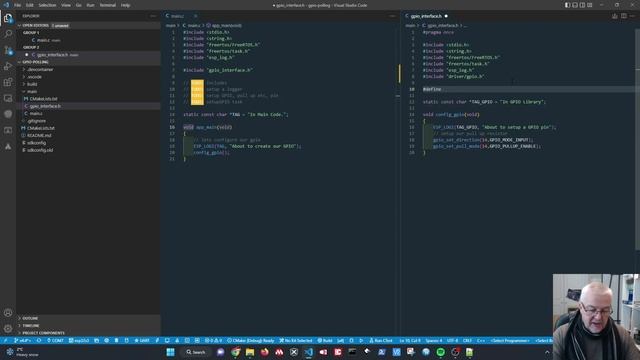Open the Remote Explorer view
The height and width of the screenshot is (360, 640).
tap(8, 98)
